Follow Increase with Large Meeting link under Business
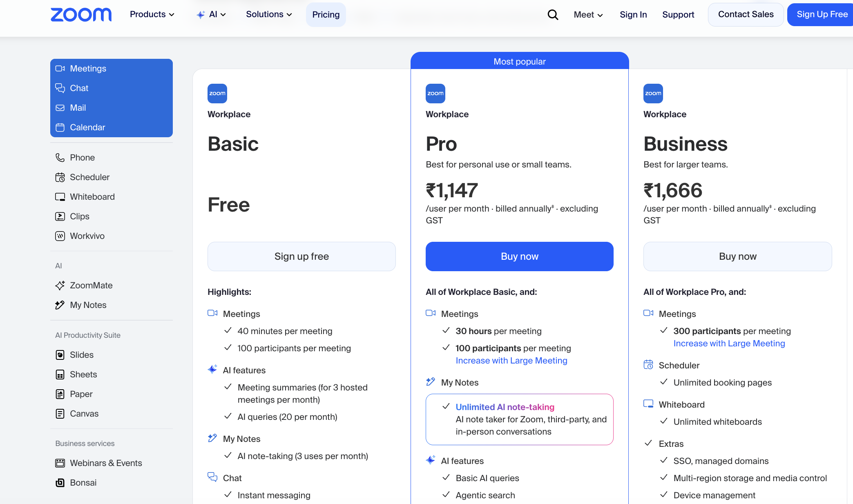This screenshot has width=853, height=504. tap(729, 343)
